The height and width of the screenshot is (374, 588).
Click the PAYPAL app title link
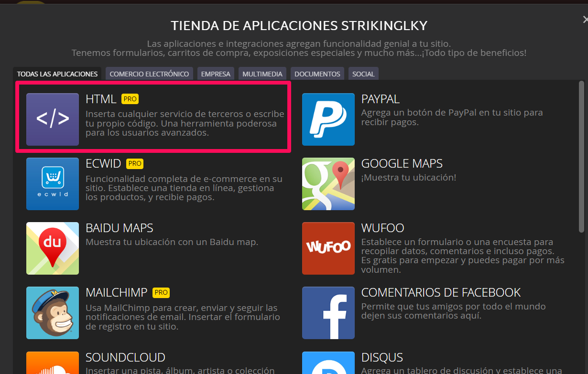380,99
